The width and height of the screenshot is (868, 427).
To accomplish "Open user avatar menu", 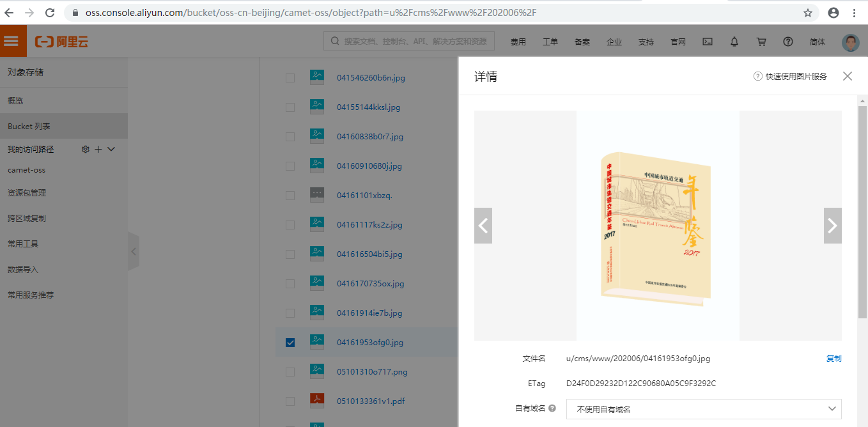I will [x=851, y=42].
